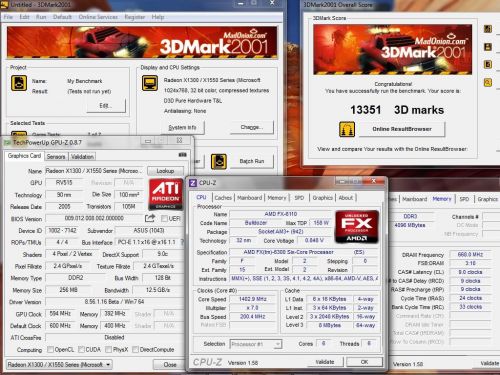Click the Online ResultBrowser icon

pyautogui.click(x=347, y=129)
